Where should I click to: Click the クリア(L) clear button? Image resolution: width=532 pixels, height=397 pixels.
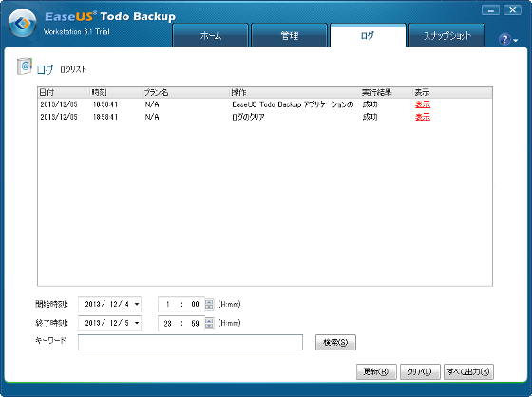(x=420, y=372)
